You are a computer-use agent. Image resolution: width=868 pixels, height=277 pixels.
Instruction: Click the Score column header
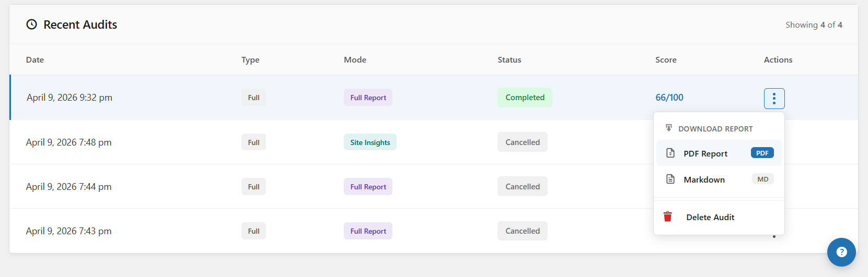coord(666,59)
